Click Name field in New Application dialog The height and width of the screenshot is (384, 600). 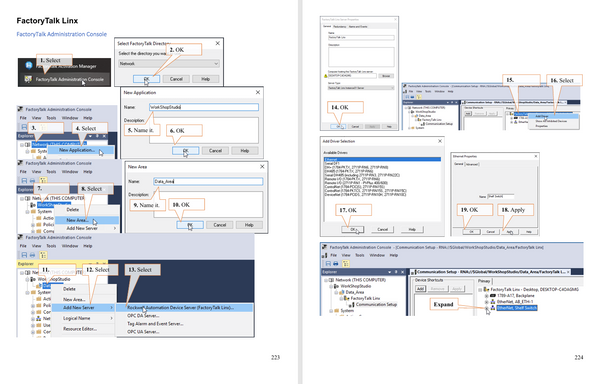pyautogui.click(x=204, y=107)
